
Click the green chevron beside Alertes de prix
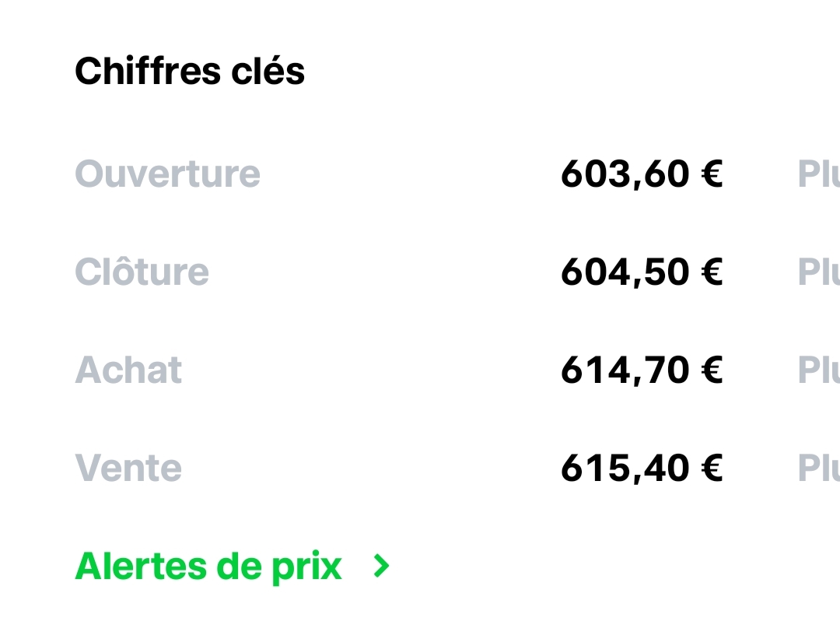pyautogui.click(x=381, y=567)
